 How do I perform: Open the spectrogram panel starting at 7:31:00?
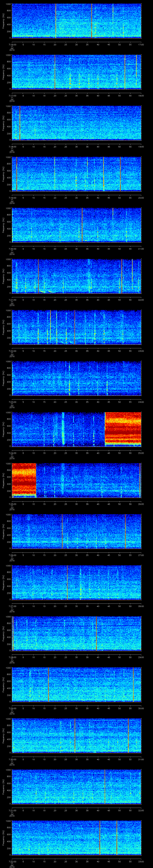pyautogui.click(x=77, y=786)
